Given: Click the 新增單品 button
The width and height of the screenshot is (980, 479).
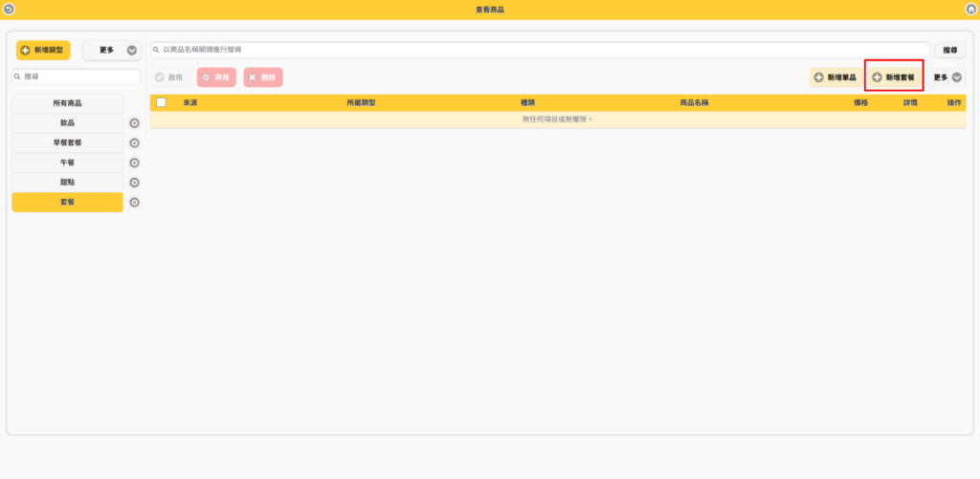Looking at the screenshot, I should pos(835,77).
